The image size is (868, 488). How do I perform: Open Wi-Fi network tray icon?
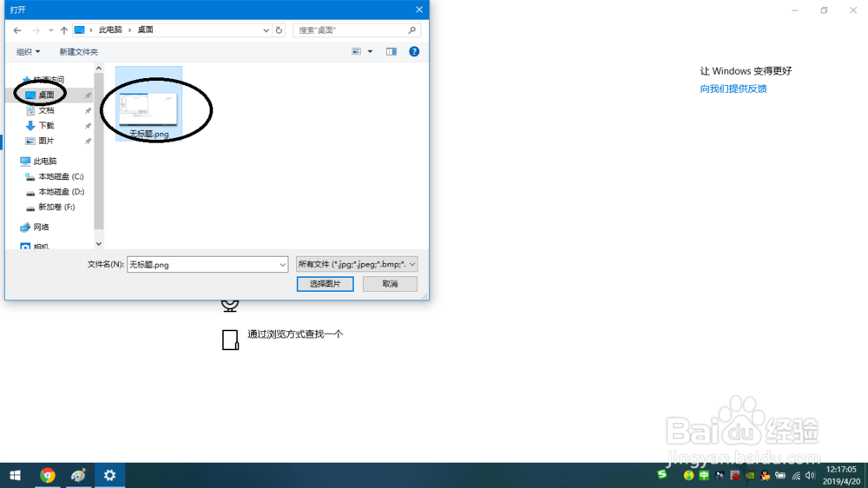click(796, 475)
